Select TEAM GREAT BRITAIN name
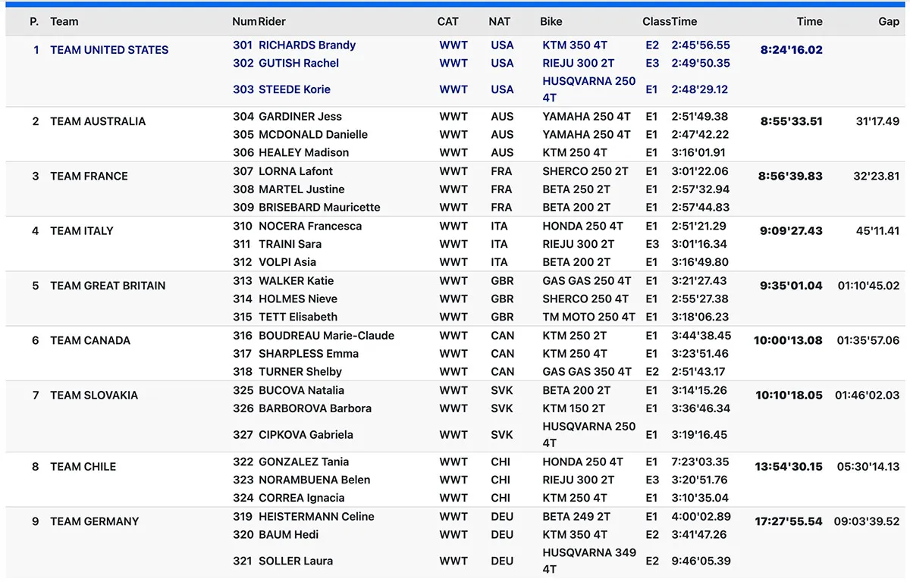 pos(108,286)
